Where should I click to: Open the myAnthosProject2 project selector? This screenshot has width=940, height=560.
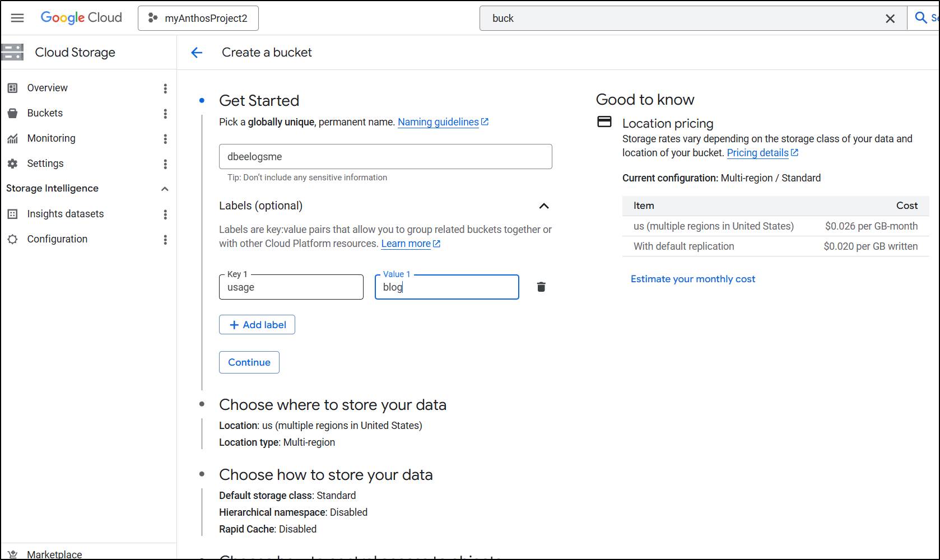click(198, 18)
